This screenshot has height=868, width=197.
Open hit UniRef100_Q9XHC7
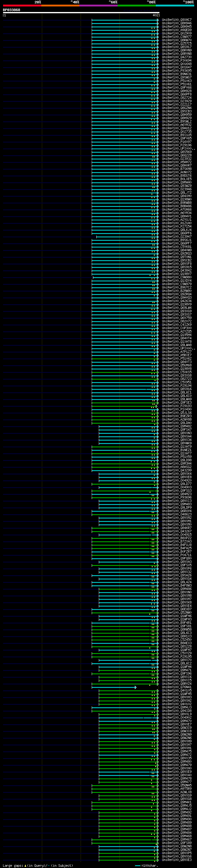(x=177, y=20)
